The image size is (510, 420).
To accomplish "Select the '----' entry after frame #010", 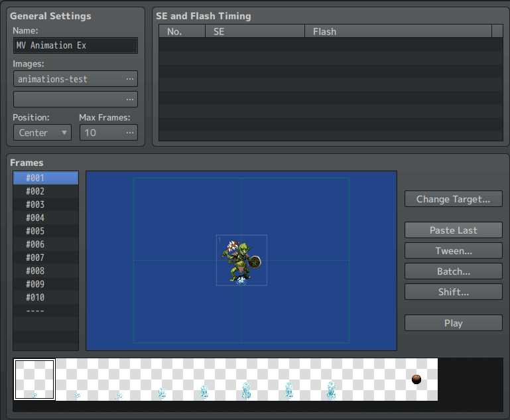I will click(46, 311).
